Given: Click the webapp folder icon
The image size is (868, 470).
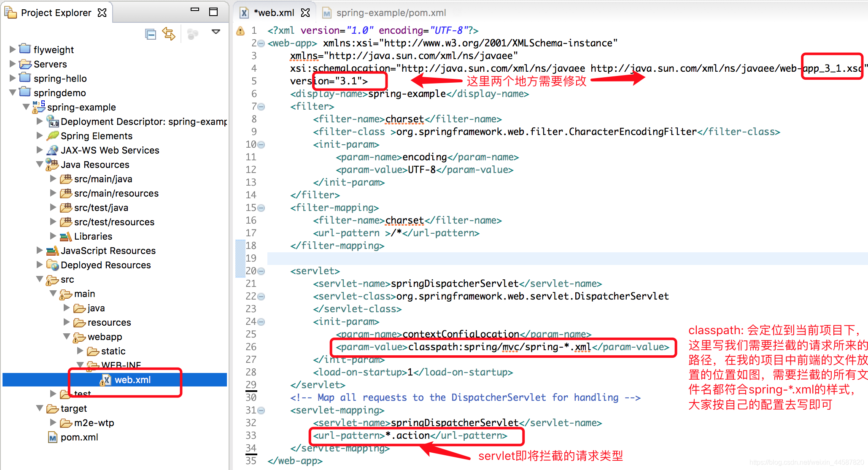Looking at the screenshot, I should [79, 337].
